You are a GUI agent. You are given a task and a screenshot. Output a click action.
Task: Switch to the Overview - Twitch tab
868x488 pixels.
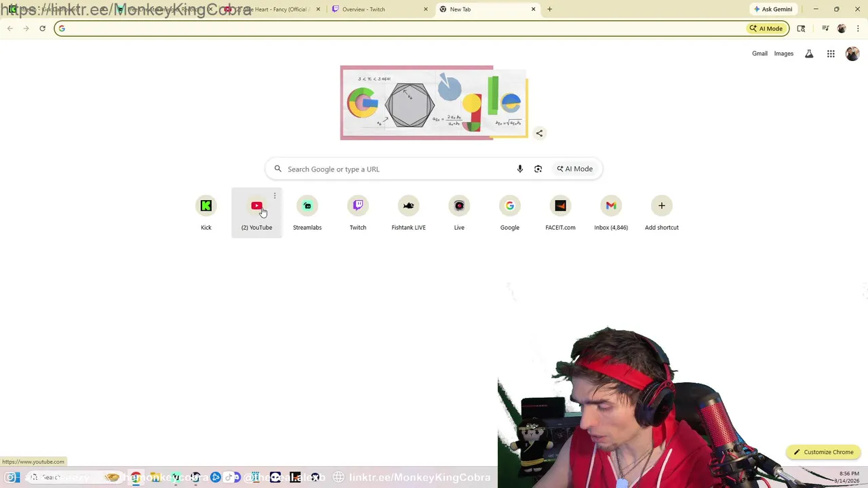coord(380,9)
